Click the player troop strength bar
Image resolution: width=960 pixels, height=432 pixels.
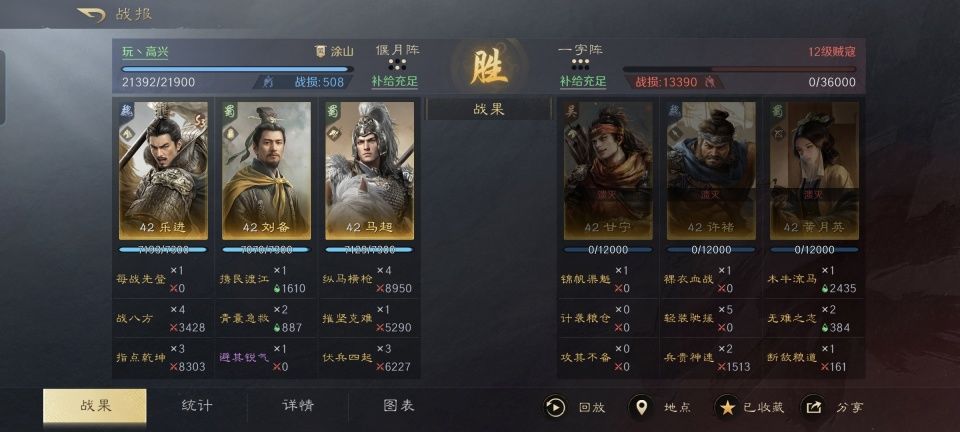237,69
